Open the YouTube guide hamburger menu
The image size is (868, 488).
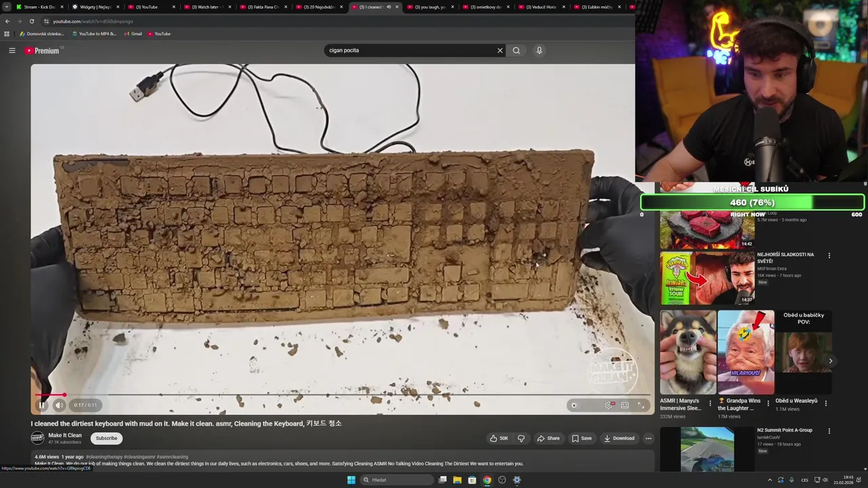click(12, 50)
